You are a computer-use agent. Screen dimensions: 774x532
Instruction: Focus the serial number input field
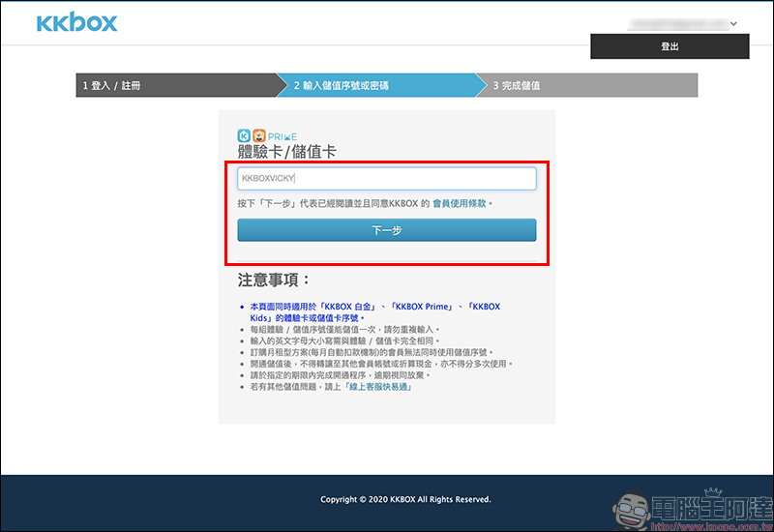tap(387, 179)
